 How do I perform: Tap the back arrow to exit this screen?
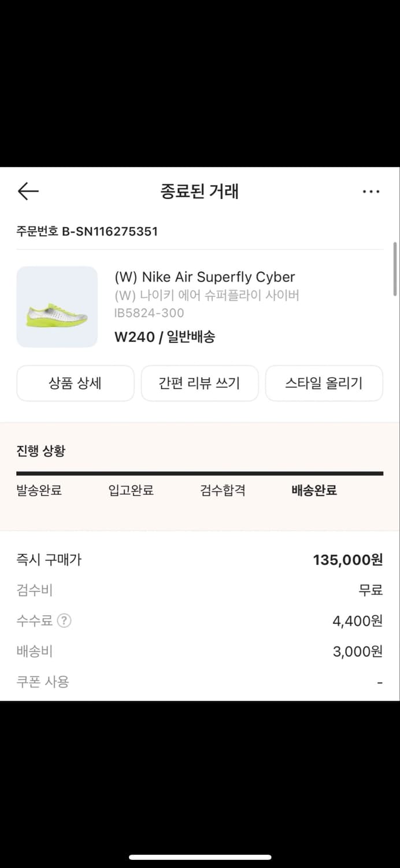(x=27, y=191)
